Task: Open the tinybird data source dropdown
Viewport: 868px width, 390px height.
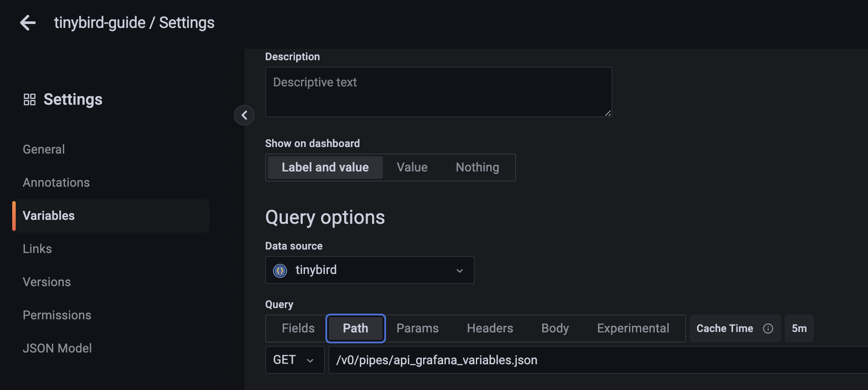Action: click(x=369, y=270)
